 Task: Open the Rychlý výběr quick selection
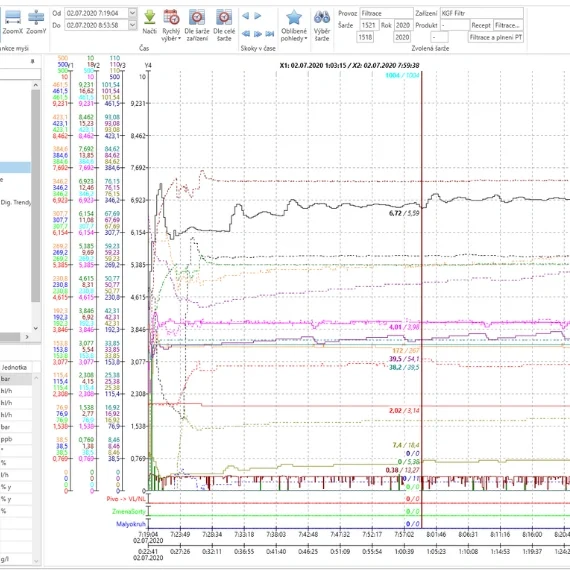point(171,25)
